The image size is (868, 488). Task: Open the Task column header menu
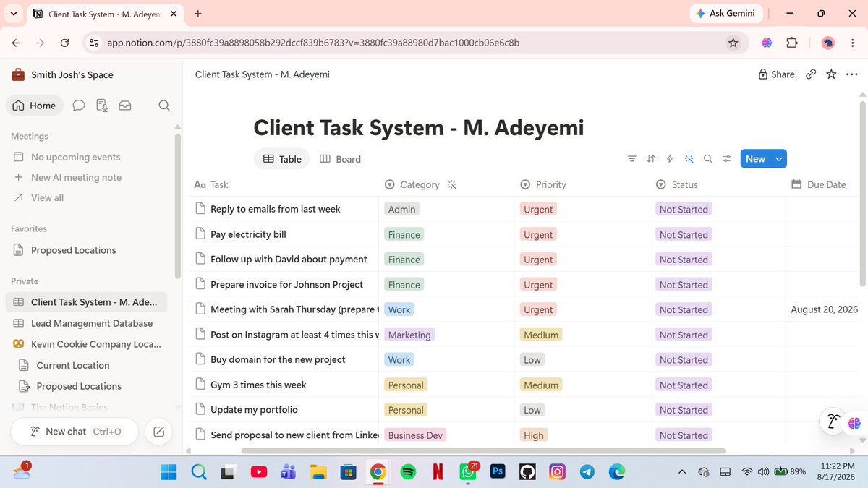(211, 184)
